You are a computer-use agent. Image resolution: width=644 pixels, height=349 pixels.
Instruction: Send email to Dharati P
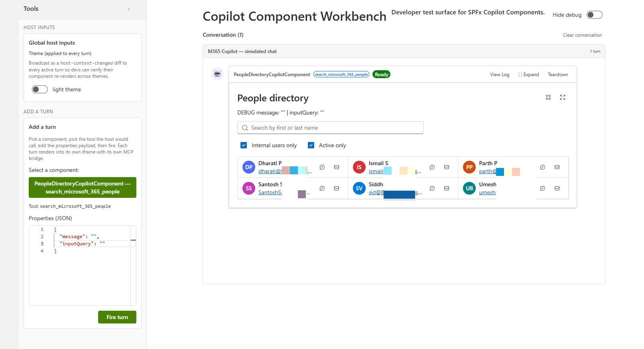(337, 167)
